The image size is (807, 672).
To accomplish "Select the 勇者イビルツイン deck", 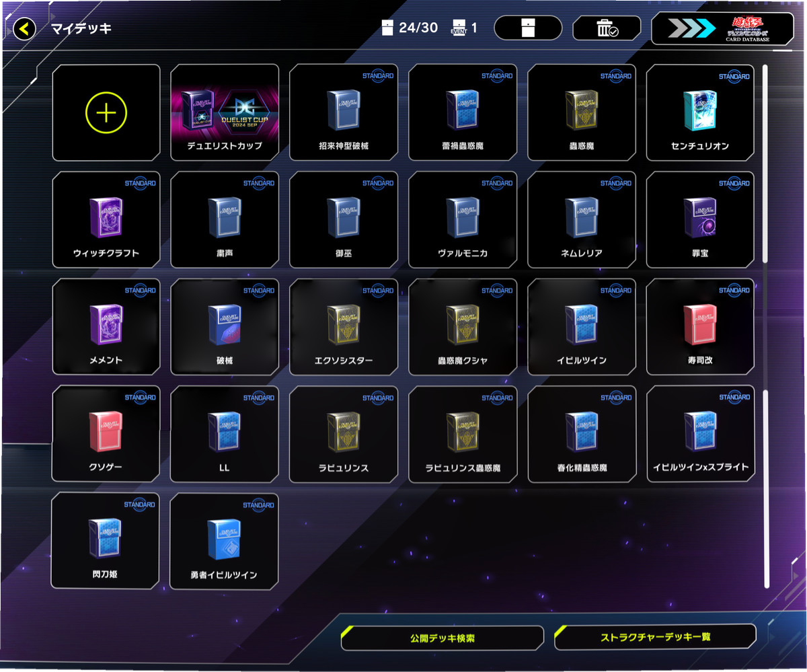I will (225, 541).
